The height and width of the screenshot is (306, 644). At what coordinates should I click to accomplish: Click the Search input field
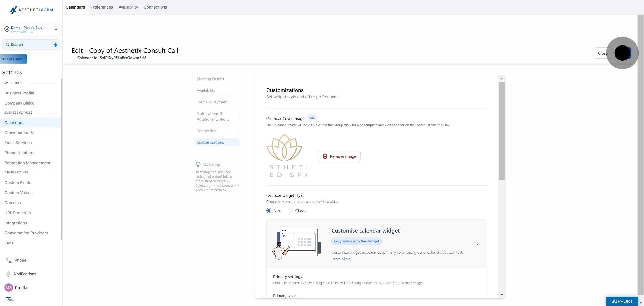coord(29,45)
